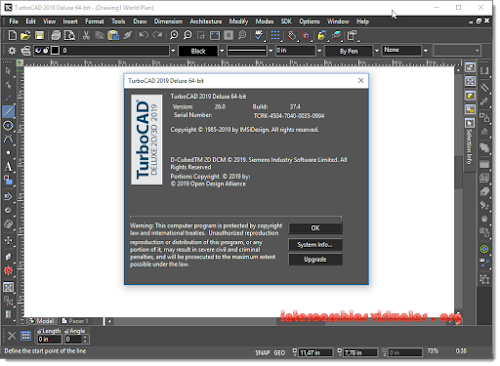This screenshot has width=500, height=366.
Task: Click the Upgrade button
Action: [x=315, y=259]
